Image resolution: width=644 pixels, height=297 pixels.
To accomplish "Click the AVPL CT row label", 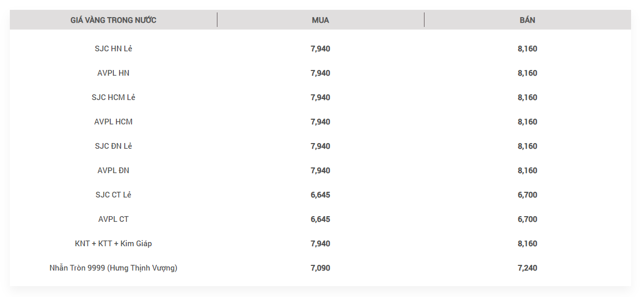I will click(x=113, y=219).
